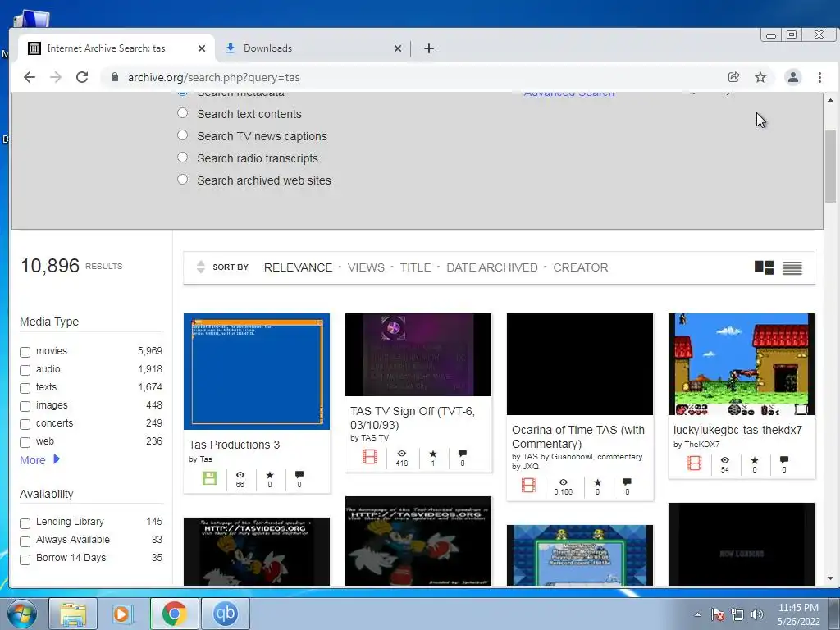Sort results by Views
The width and height of the screenshot is (840, 630).
[x=366, y=267]
